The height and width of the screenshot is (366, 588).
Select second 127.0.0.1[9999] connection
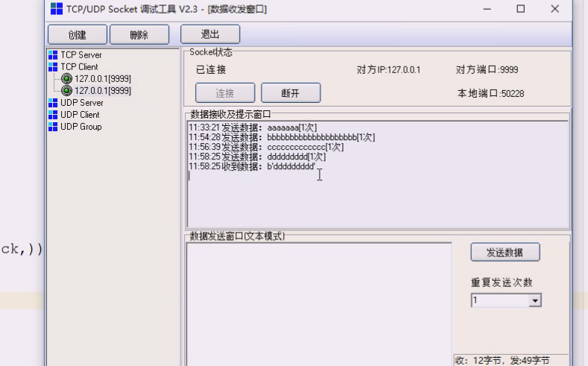tap(103, 91)
